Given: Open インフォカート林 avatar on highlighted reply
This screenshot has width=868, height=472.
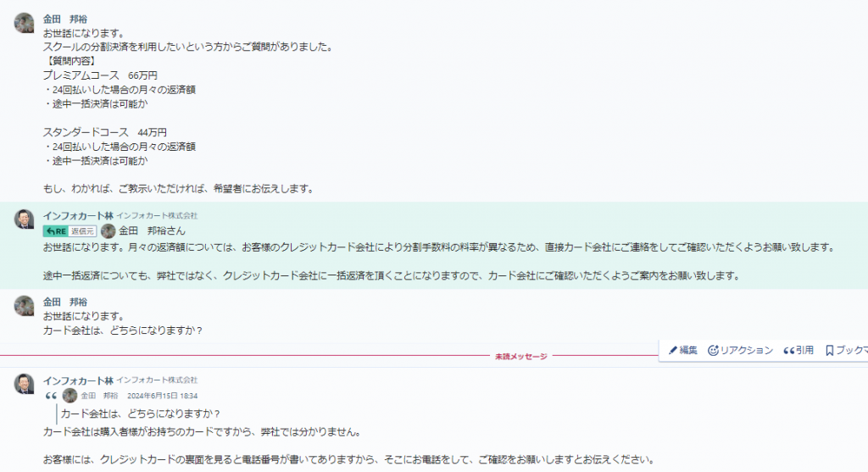Looking at the screenshot, I should (x=24, y=219).
